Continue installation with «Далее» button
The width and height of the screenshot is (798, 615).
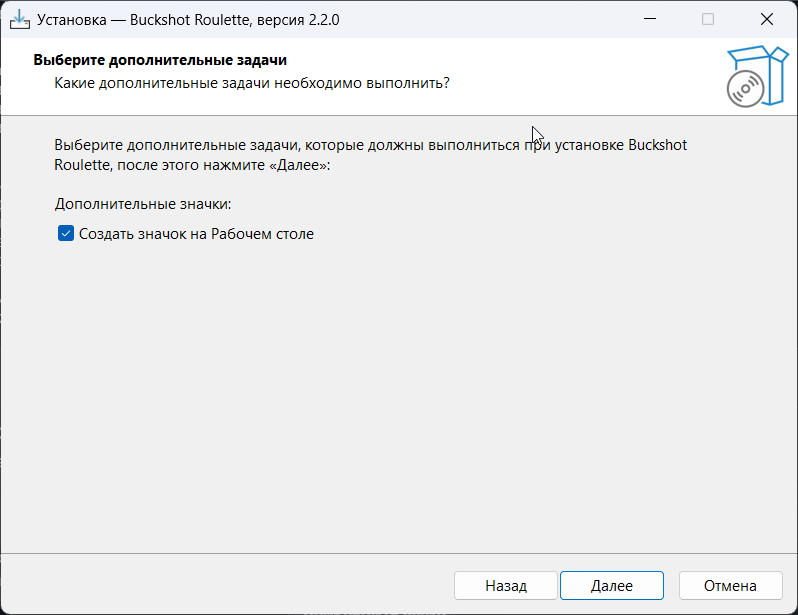(x=612, y=585)
